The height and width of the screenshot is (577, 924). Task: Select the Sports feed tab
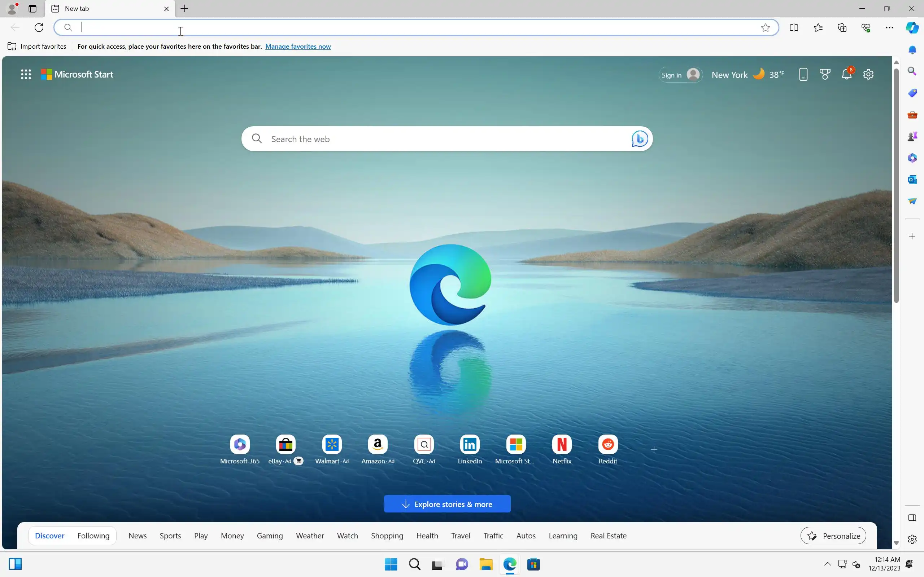click(170, 536)
